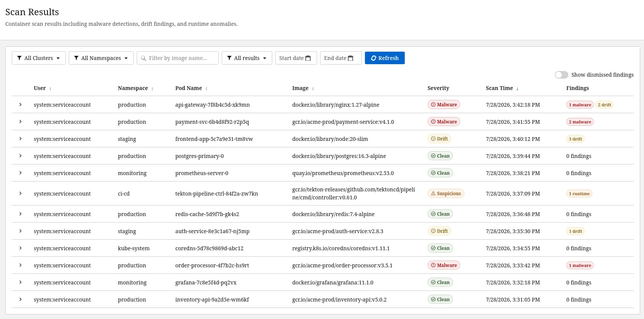
Task: Click image docker.io/library/nginx:1.27-alpine
Action: [x=336, y=105]
